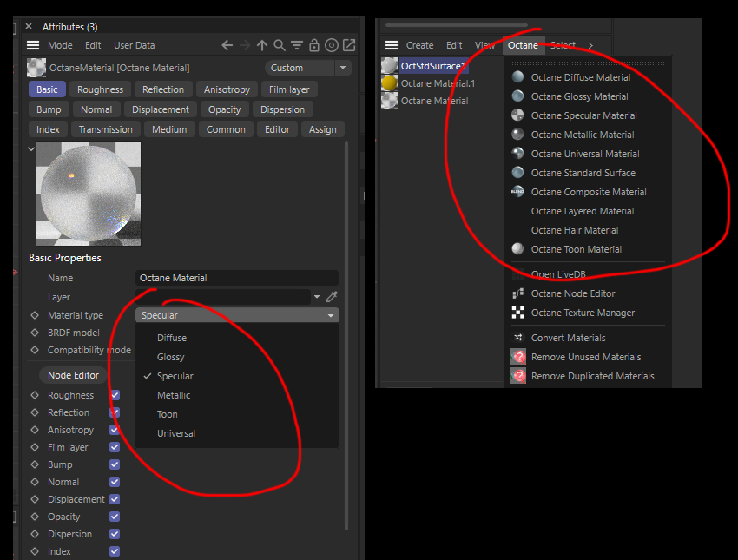
Task: Open the User Data menu
Action: tap(134, 45)
